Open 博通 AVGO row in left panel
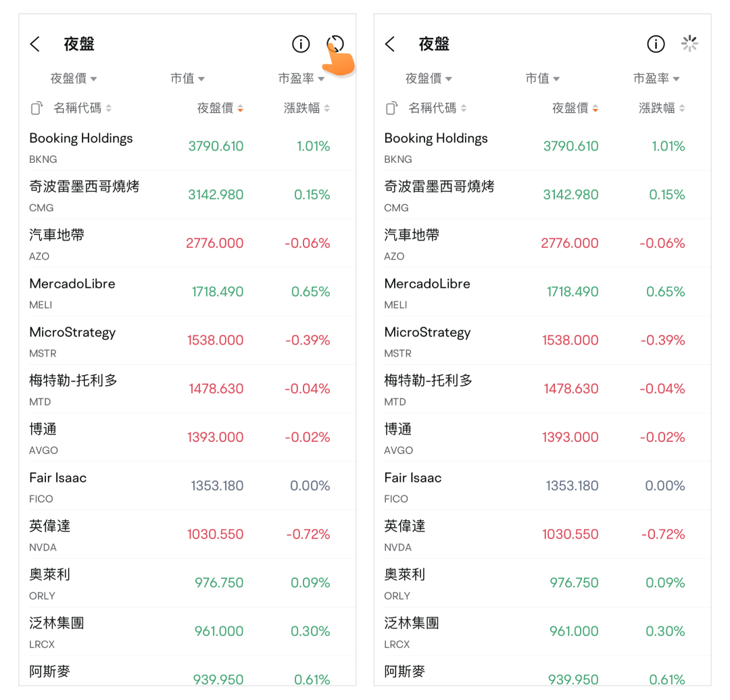 click(x=44, y=437)
